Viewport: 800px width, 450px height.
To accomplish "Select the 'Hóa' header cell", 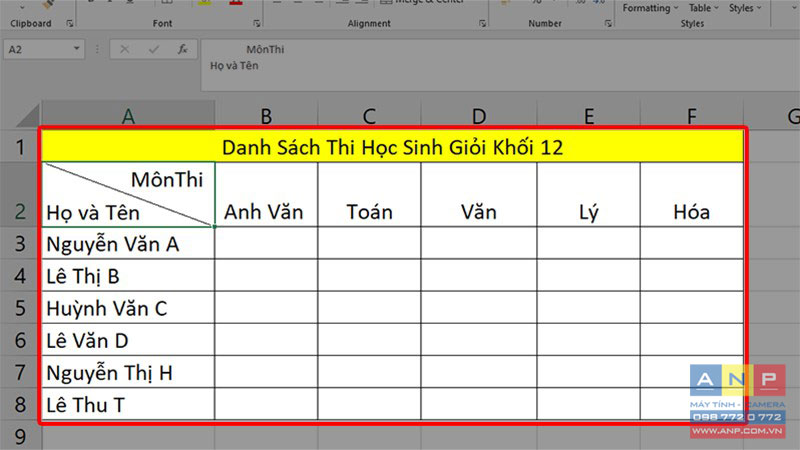I will (x=692, y=195).
